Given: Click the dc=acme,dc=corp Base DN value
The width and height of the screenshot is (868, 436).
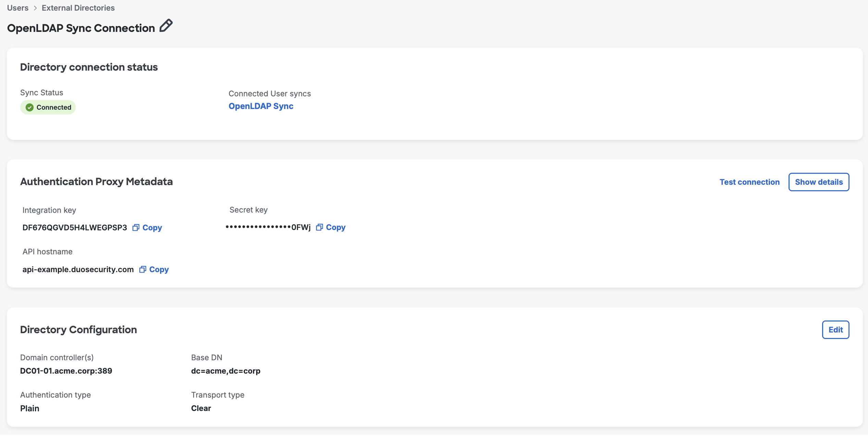Looking at the screenshot, I should [226, 371].
